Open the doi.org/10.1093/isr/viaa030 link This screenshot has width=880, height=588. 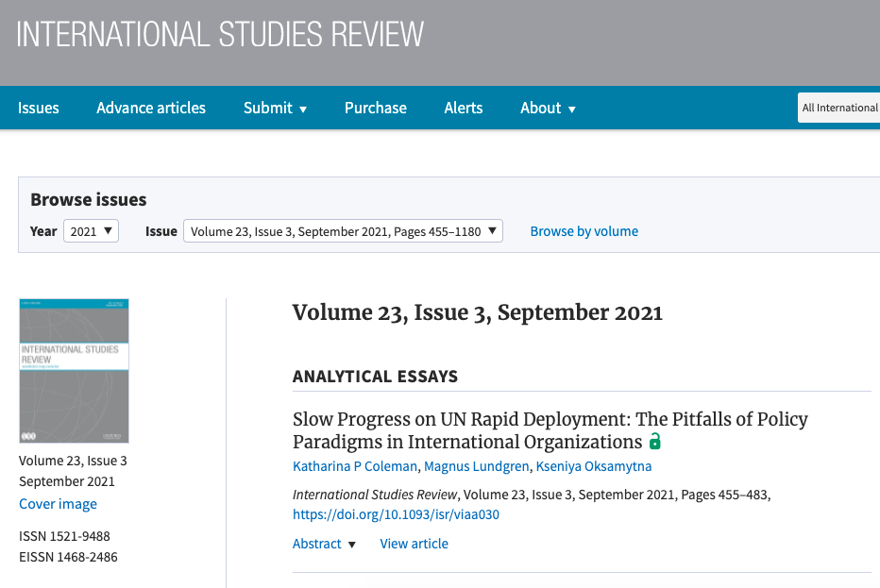(x=396, y=514)
